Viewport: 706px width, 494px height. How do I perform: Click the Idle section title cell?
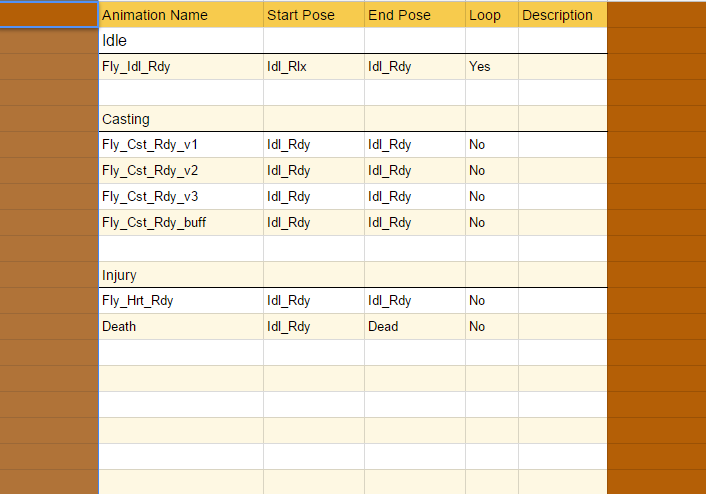point(180,41)
